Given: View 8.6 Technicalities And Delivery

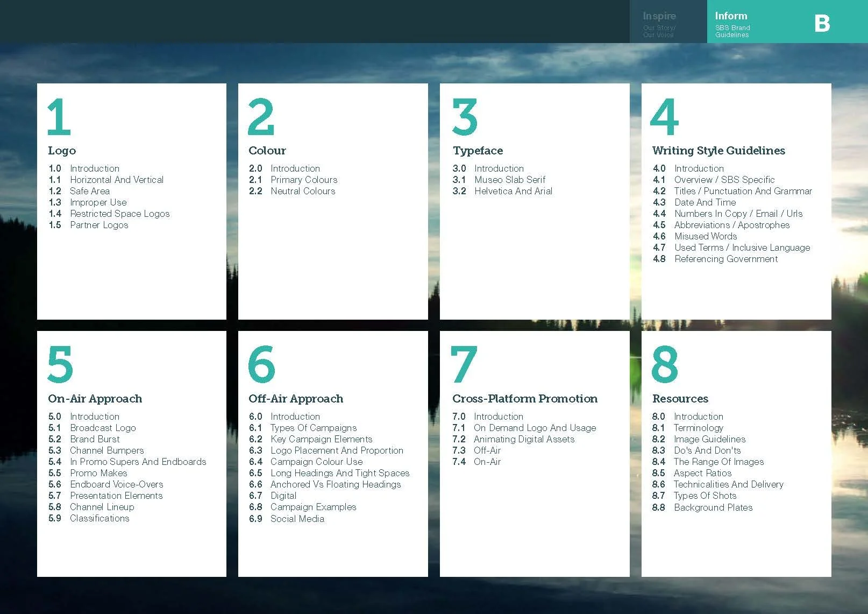Looking at the screenshot, I should click(718, 484).
